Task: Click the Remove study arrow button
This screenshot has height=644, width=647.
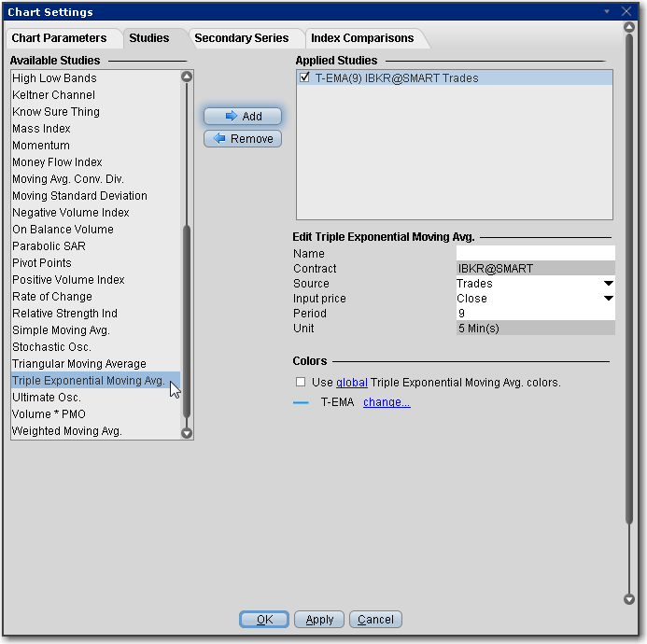Action: point(243,139)
